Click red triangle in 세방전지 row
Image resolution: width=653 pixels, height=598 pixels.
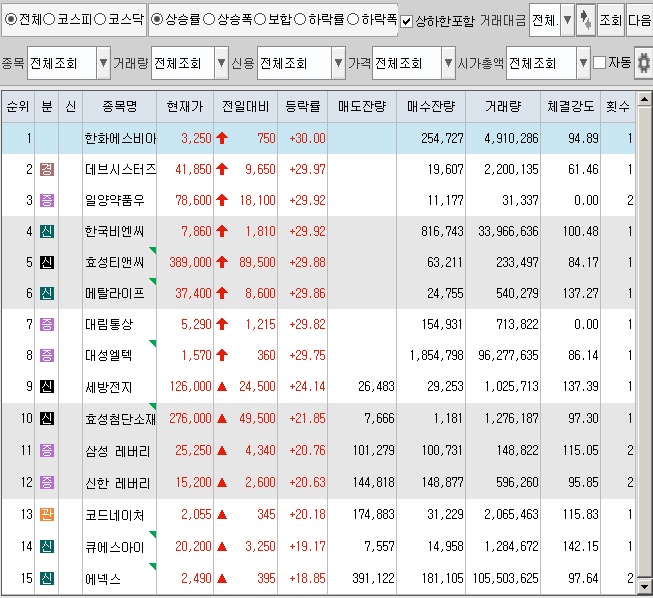(222, 386)
